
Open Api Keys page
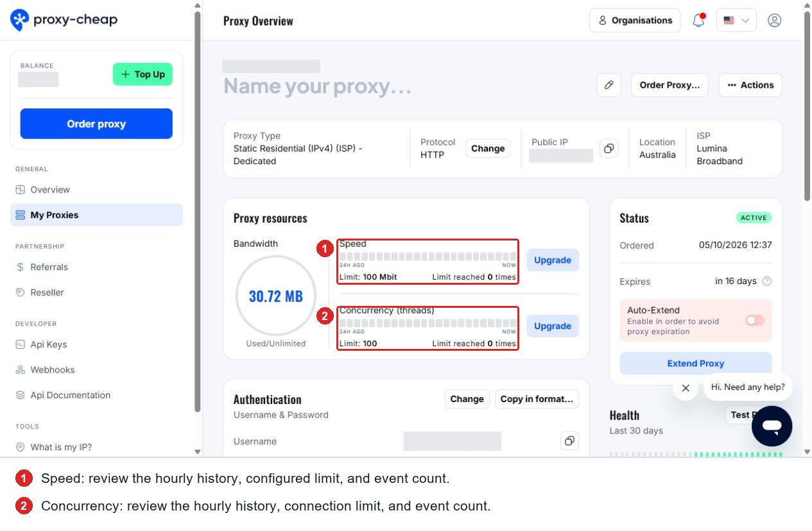click(x=96, y=344)
